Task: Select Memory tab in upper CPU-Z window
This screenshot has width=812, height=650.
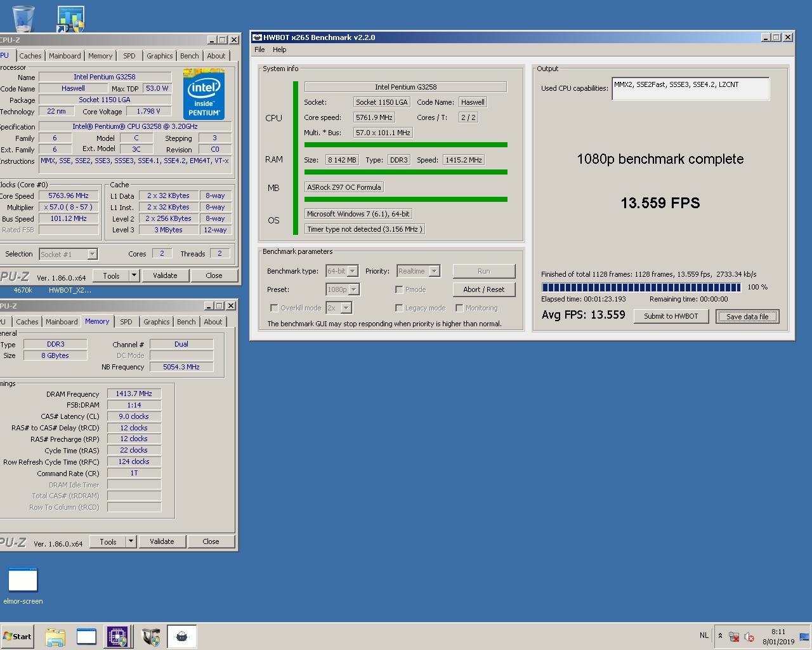Action: coord(100,56)
